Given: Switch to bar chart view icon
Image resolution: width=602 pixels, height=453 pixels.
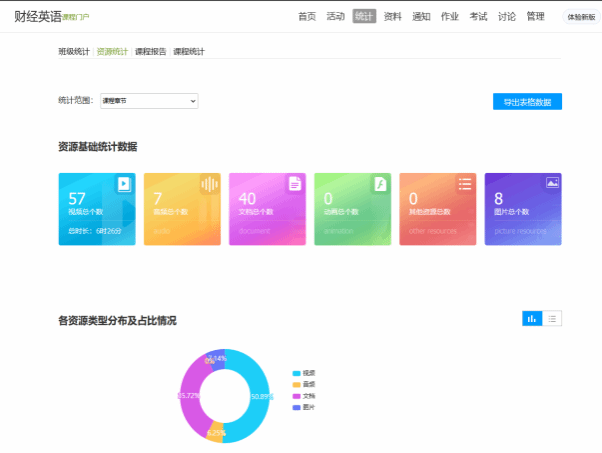Looking at the screenshot, I should 532,318.
